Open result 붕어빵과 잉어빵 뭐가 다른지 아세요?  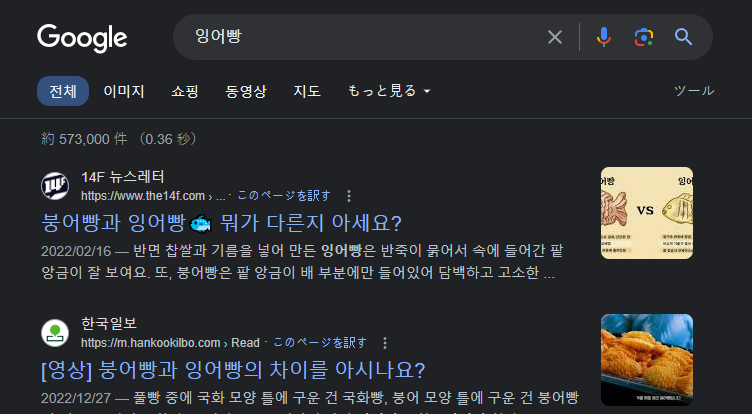[222, 223]
